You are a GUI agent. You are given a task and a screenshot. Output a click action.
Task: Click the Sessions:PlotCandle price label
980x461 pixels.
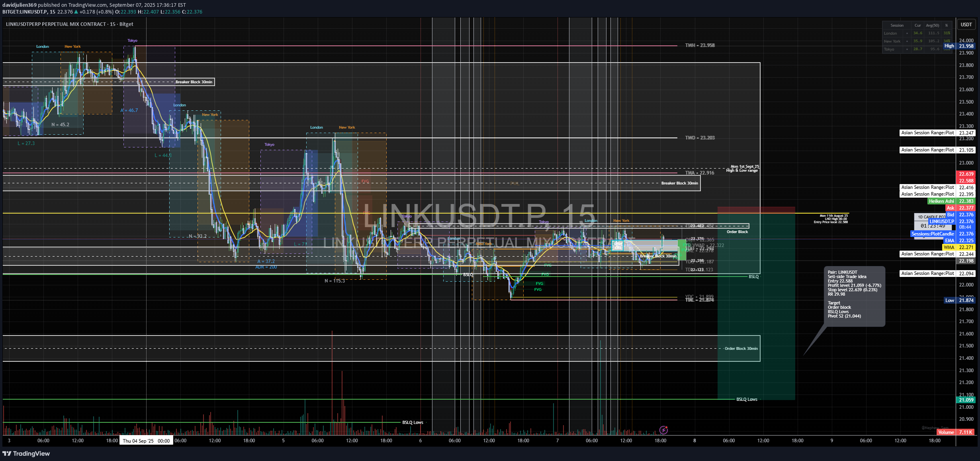click(943, 234)
